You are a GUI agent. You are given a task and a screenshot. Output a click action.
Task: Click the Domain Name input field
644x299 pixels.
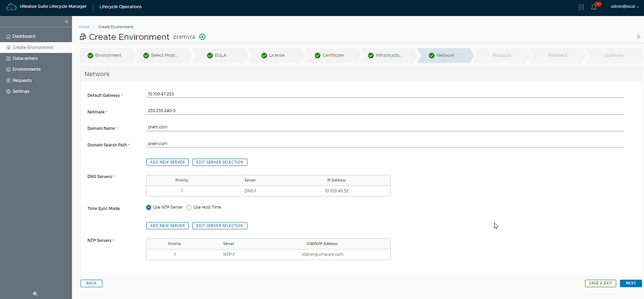[385, 127]
